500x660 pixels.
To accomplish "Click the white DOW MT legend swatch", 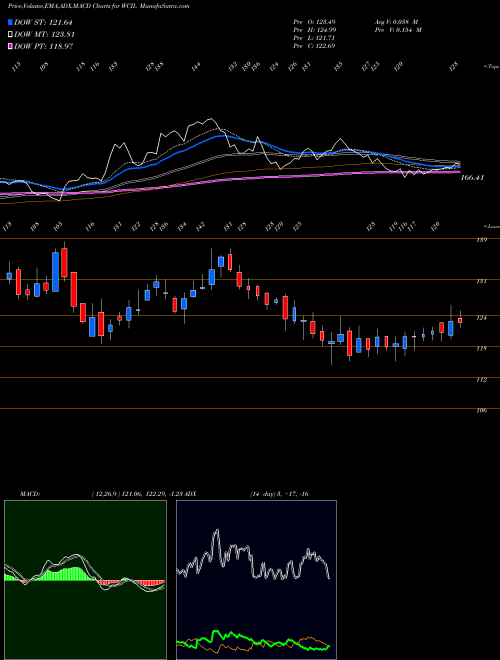I will (x=11, y=35).
